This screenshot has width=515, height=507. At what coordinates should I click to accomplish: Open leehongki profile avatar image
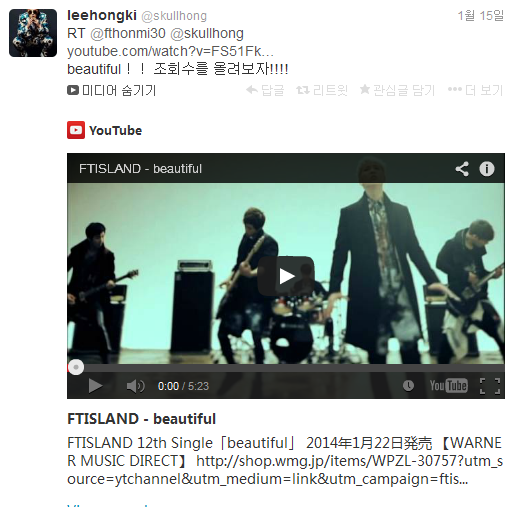coord(33,33)
